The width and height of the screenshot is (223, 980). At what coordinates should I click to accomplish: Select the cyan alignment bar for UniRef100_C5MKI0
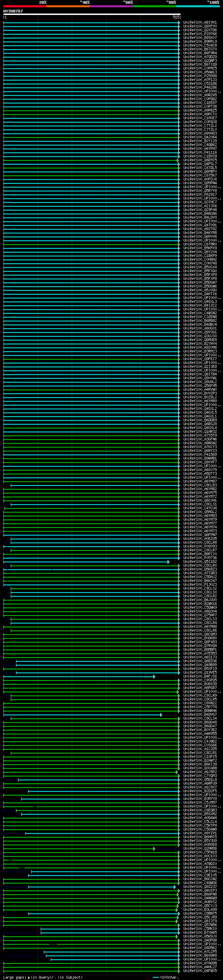(110, 929)
